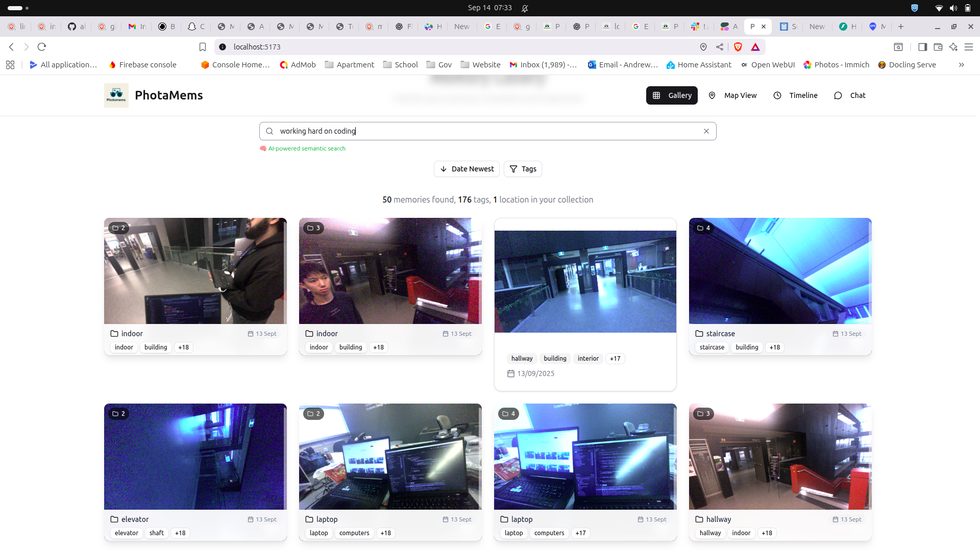Click the hallway tag chip
Image resolution: width=980 pixels, height=551 pixels.
coord(522,359)
